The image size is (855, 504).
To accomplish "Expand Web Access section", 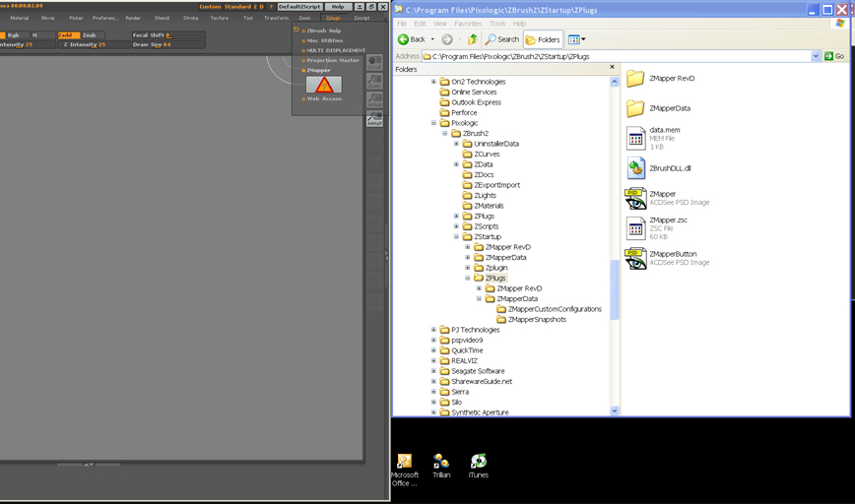I will 322,99.
